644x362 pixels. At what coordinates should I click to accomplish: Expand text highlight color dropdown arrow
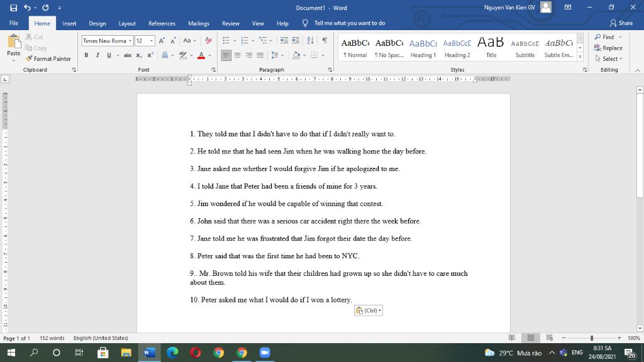click(191, 55)
